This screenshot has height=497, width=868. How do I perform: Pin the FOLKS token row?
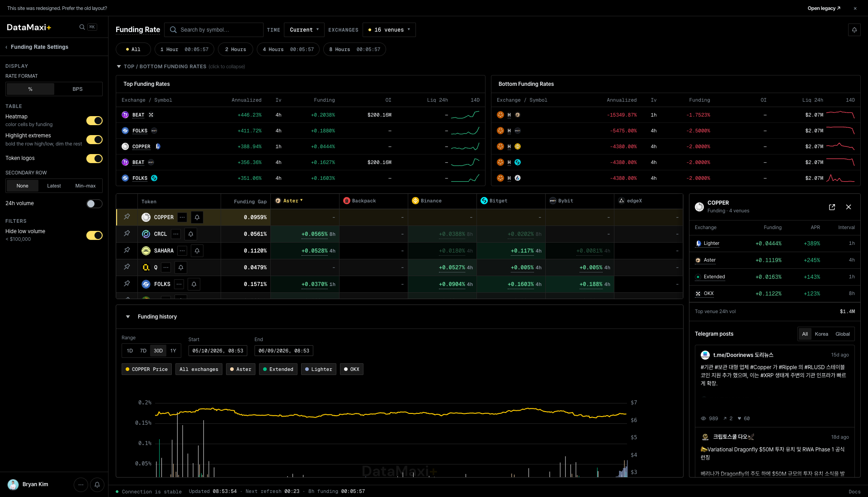pyautogui.click(x=127, y=284)
